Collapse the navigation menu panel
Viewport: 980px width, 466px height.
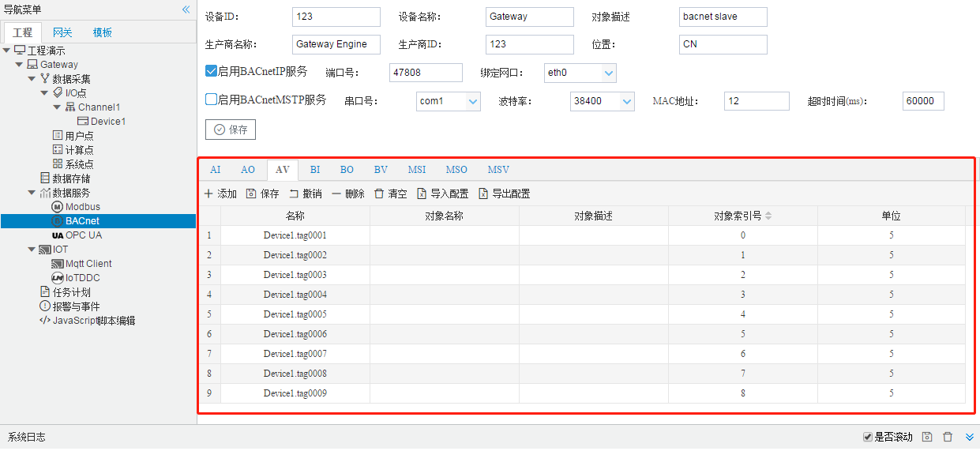186,9
